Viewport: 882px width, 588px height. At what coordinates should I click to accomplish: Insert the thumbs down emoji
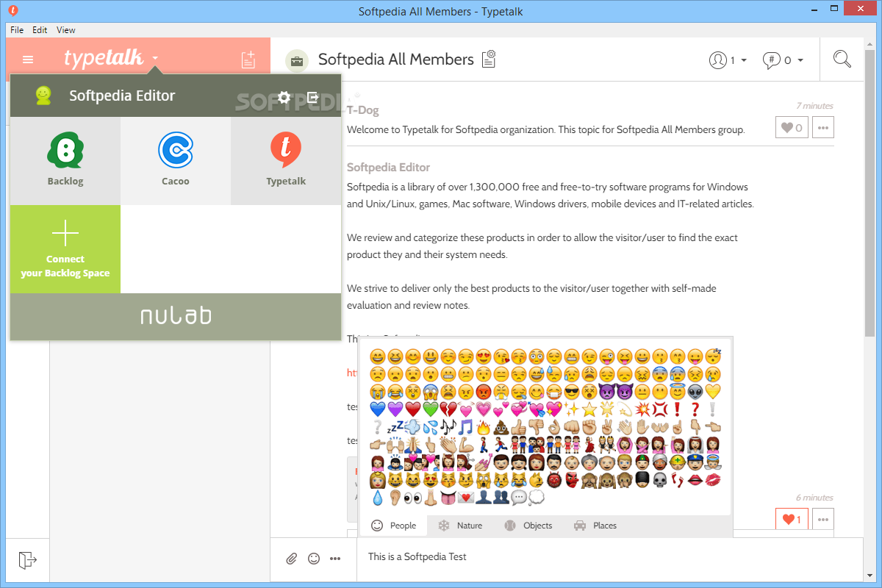pos(537,426)
